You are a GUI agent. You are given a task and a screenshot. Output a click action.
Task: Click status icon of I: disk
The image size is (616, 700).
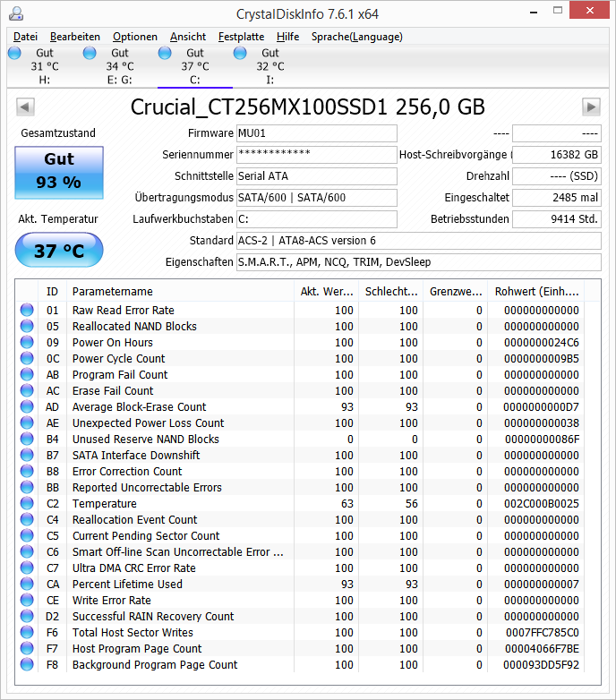pyautogui.click(x=240, y=53)
